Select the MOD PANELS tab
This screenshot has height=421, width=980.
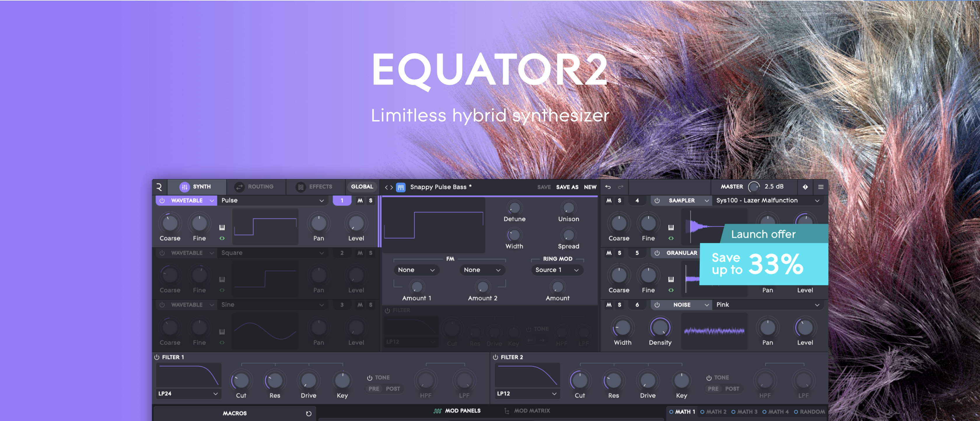pyautogui.click(x=457, y=411)
